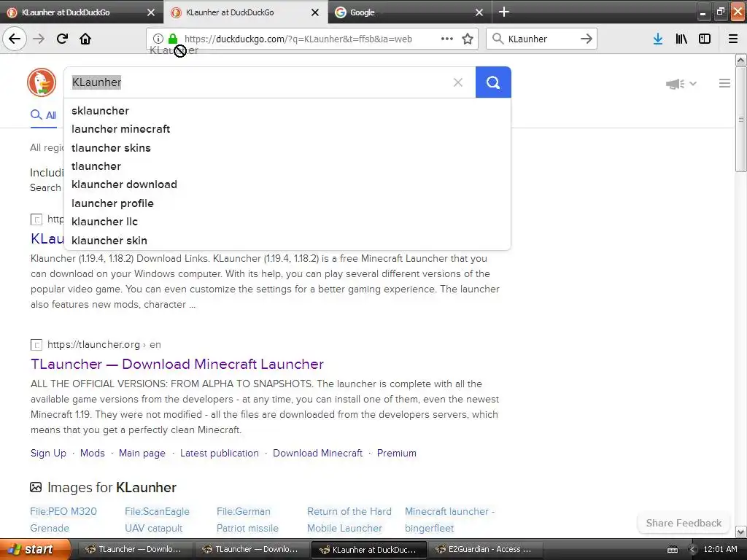Open File:German Patriot missile image link
The width and height of the screenshot is (747, 560).
[x=247, y=519]
